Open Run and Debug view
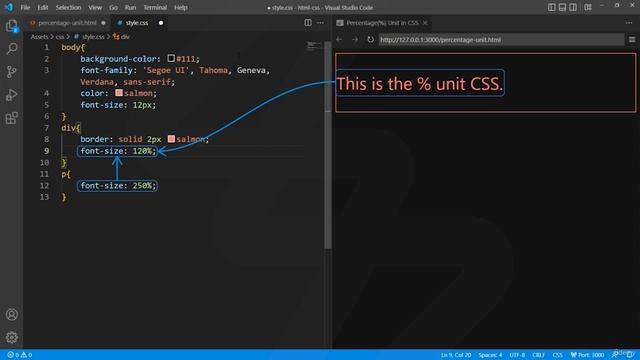640x360 pixels. (12, 95)
